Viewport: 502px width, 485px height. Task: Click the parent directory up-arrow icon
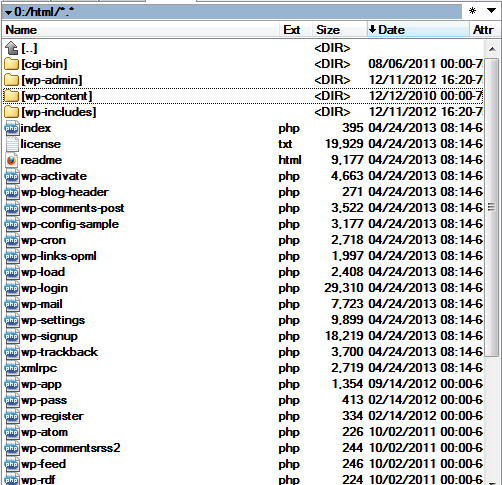(x=12, y=48)
